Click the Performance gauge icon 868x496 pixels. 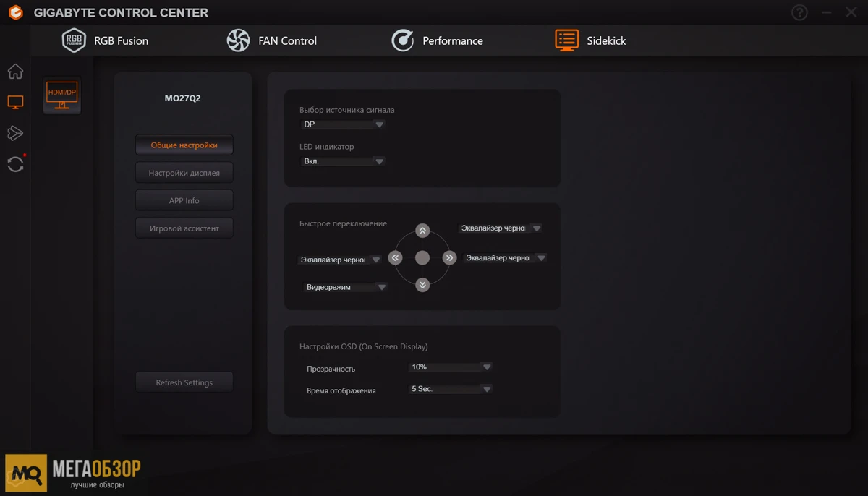pos(403,40)
